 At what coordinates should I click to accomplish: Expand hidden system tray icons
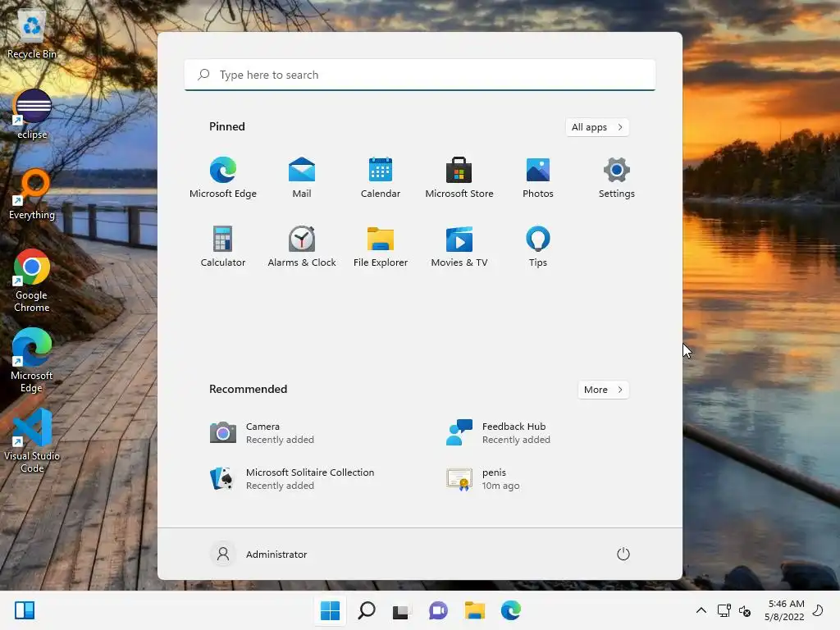click(701, 610)
